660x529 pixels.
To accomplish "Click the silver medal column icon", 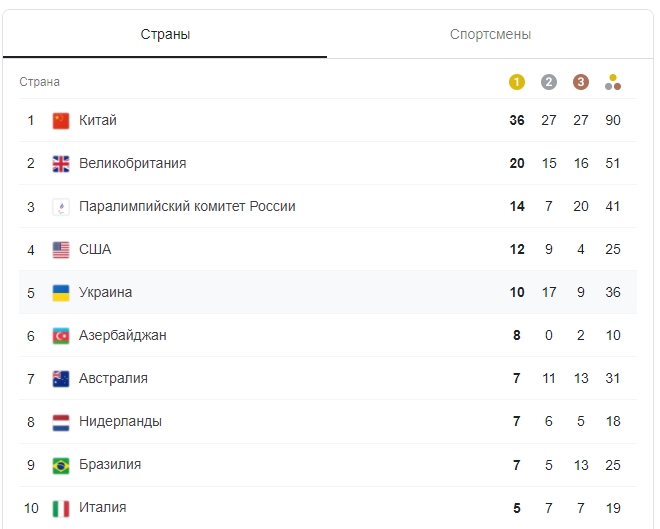I will click(x=549, y=82).
